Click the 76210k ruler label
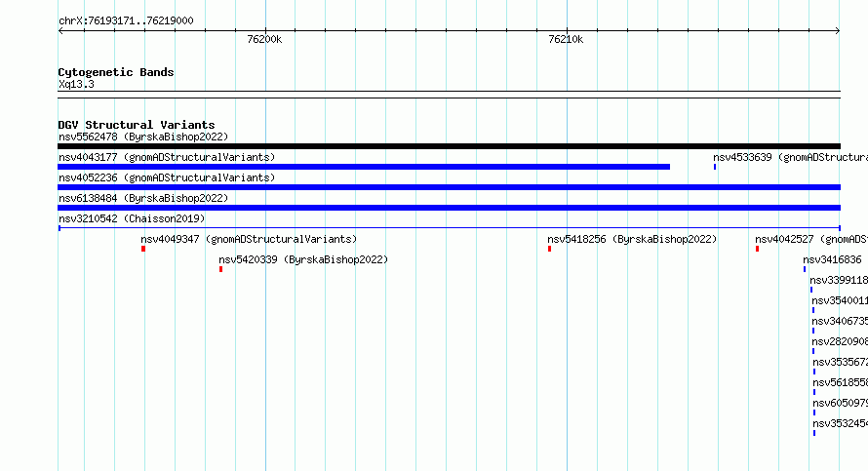868x471 pixels. (566, 39)
